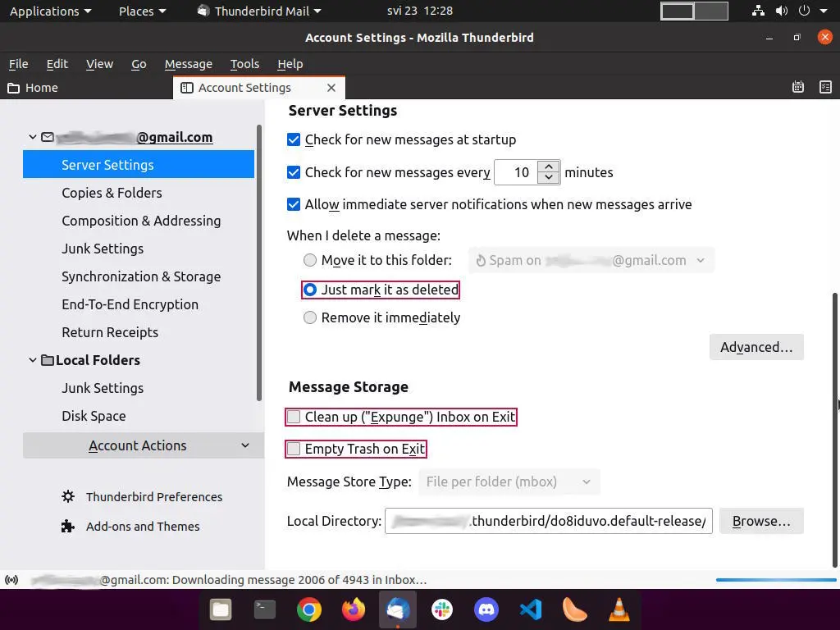Switch to the Account Settings tab
Viewport: 840px width, 630px height.
[x=244, y=88]
